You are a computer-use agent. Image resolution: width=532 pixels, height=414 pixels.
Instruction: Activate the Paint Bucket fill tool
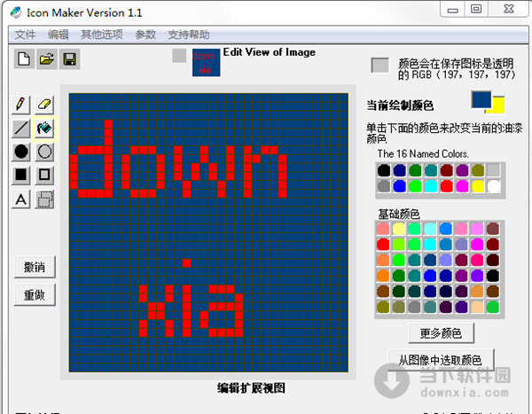44,129
